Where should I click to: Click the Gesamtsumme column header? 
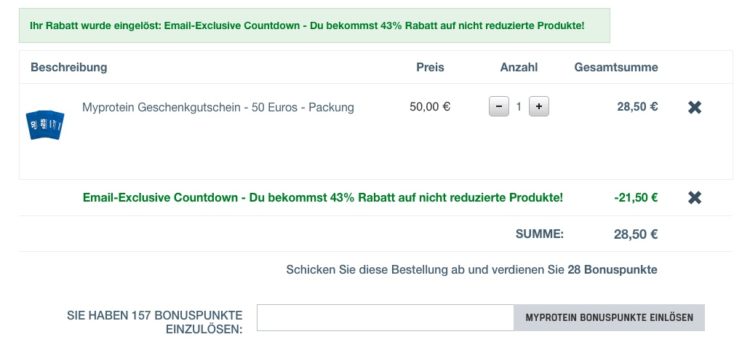(616, 67)
